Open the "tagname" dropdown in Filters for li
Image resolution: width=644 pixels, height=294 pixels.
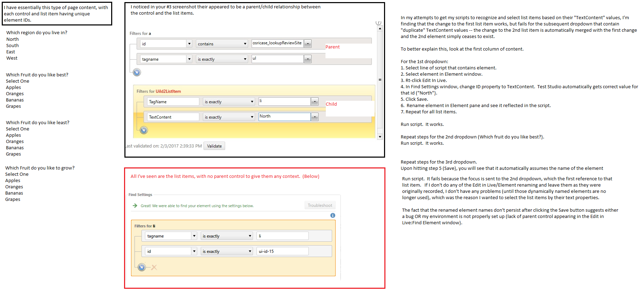pyautogui.click(x=171, y=236)
